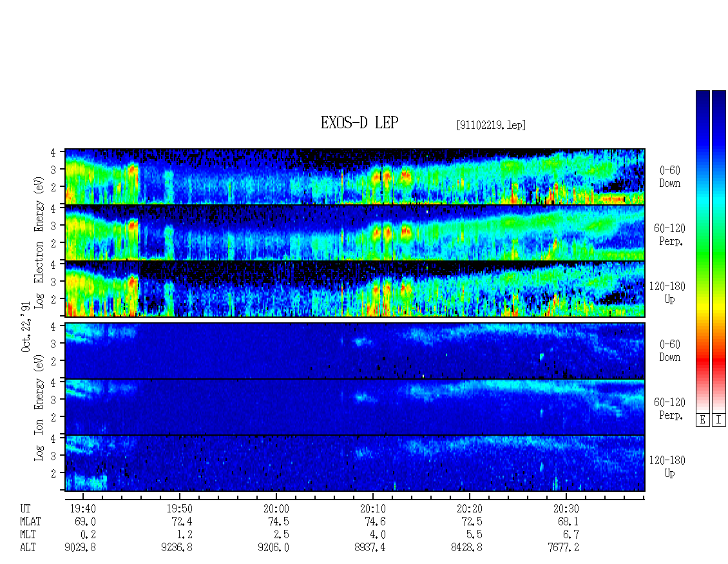Click the 20:20 time tick label
The height and width of the screenshot is (564, 728).
[469, 509]
